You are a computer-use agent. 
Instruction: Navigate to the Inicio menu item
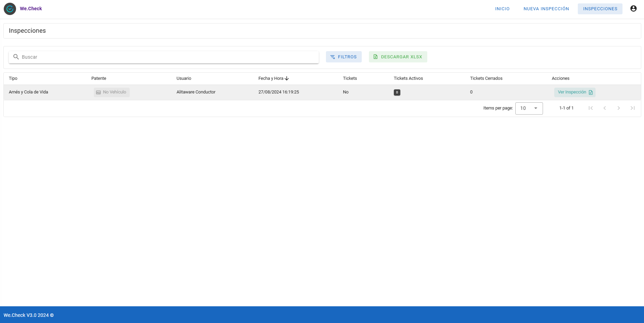coord(502,9)
